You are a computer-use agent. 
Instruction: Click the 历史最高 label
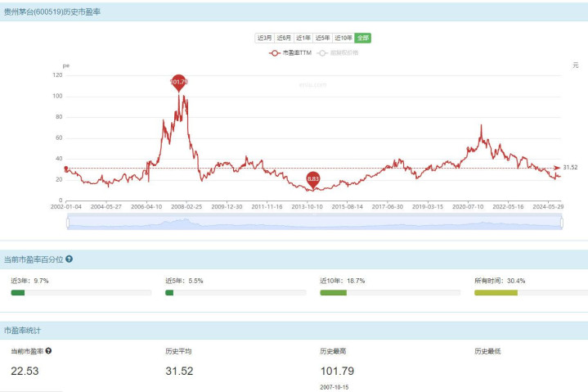[x=333, y=351]
